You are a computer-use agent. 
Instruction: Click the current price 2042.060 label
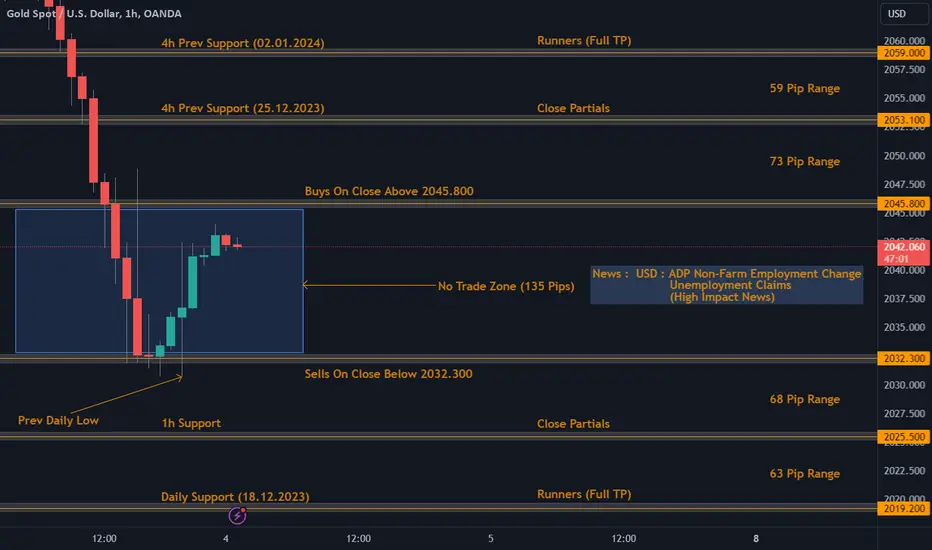tap(904, 247)
